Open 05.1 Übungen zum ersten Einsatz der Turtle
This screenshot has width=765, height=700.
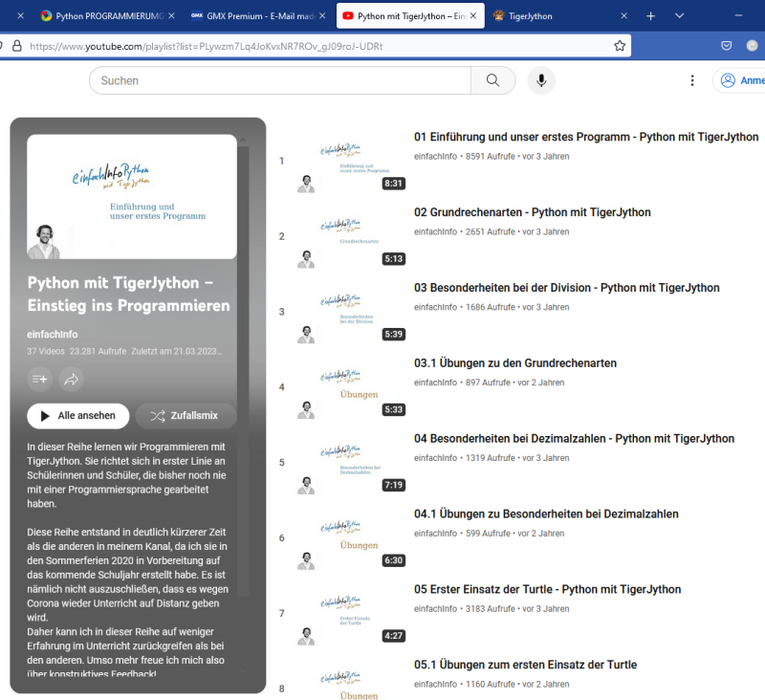[525, 665]
